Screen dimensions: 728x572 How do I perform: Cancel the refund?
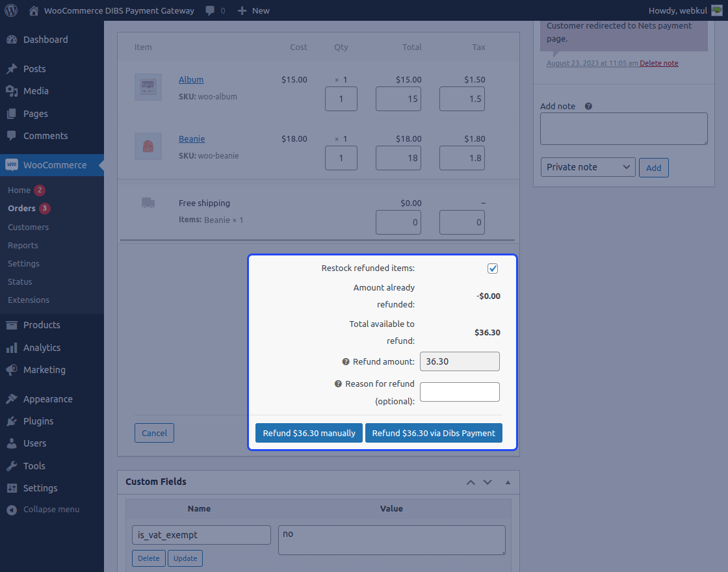[154, 433]
